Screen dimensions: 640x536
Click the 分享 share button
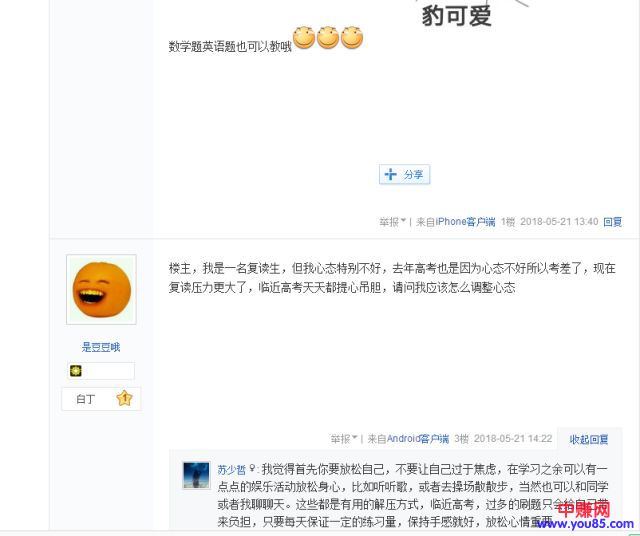coord(404,175)
